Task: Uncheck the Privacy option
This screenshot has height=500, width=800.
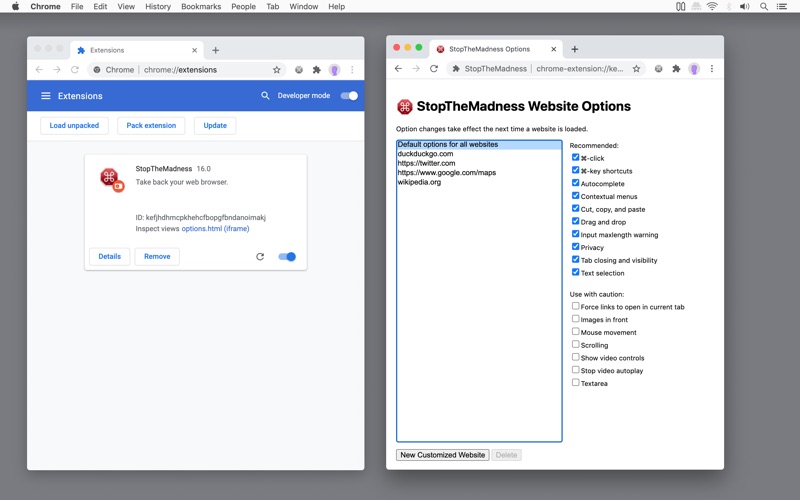Action: (x=576, y=246)
